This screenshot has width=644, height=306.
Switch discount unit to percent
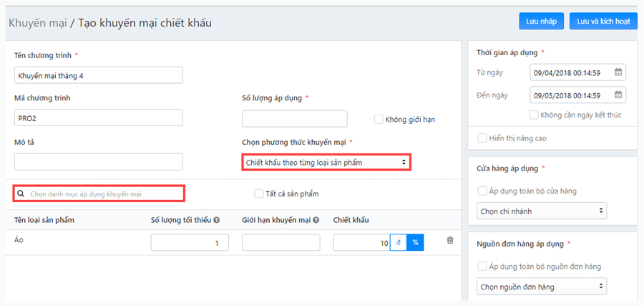point(415,242)
